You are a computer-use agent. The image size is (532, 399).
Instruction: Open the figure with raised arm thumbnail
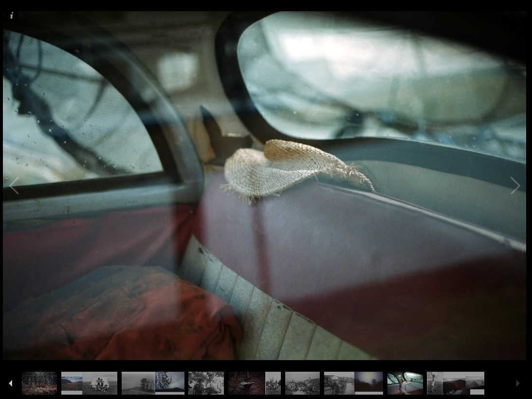pyautogui.click(x=435, y=383)
